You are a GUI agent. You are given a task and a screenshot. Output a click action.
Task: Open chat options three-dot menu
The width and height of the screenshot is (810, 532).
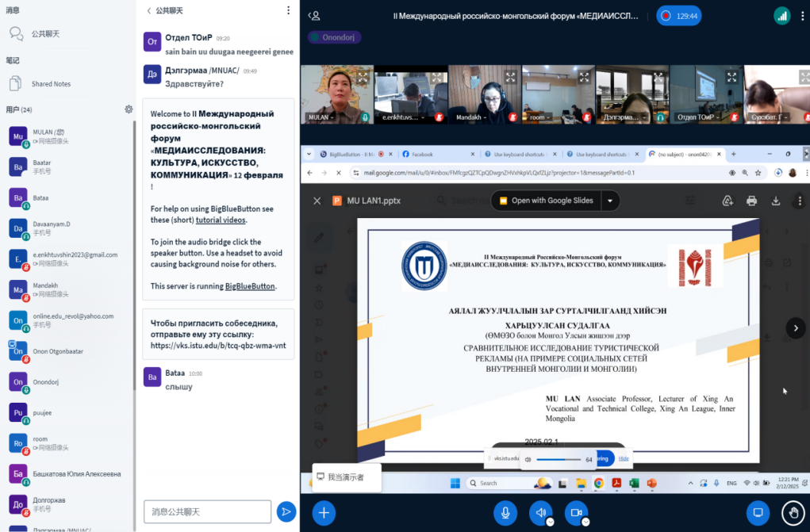pyautogui.click(x=288, y=10)
